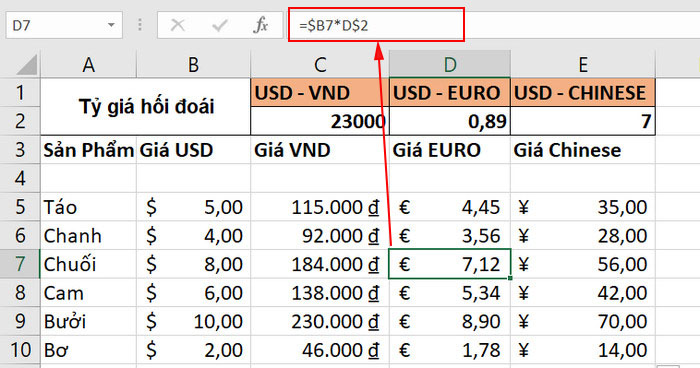
Task: Select the 'Giá EURO' cell
Action: coord(450,150)
